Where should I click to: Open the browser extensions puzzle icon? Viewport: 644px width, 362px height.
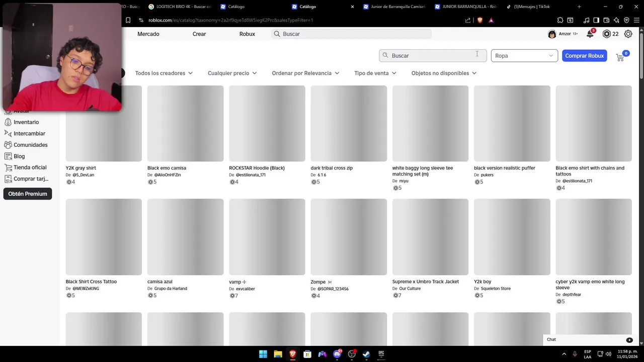[x=560, y=20]
